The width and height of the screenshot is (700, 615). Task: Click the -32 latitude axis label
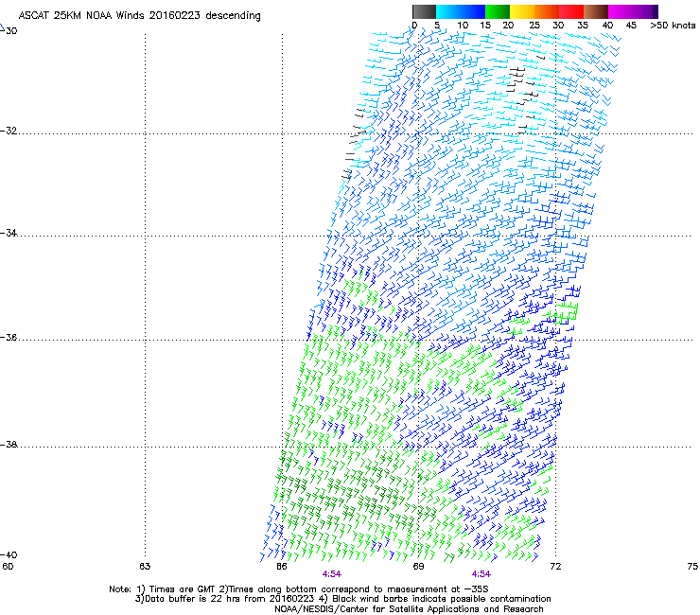(x=9, y=131)
